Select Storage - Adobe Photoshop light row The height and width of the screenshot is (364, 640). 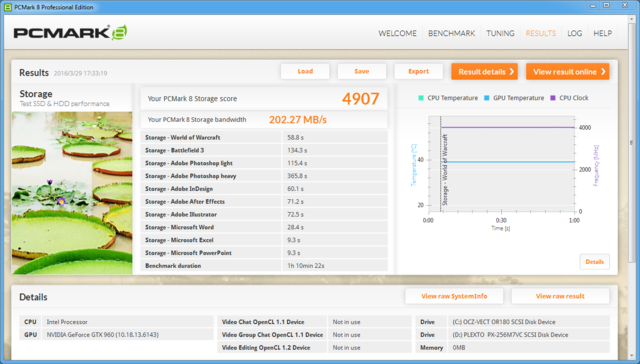(264, 163)
